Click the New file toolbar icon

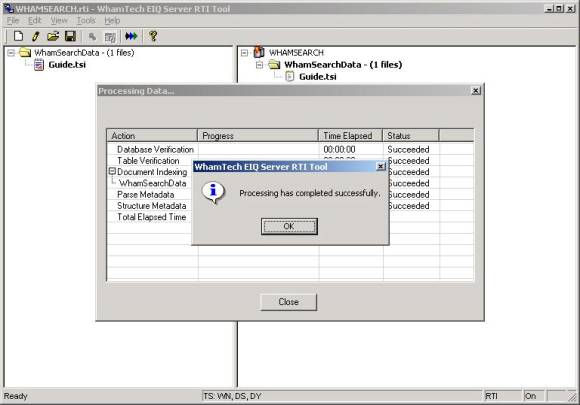coord(18,36)
